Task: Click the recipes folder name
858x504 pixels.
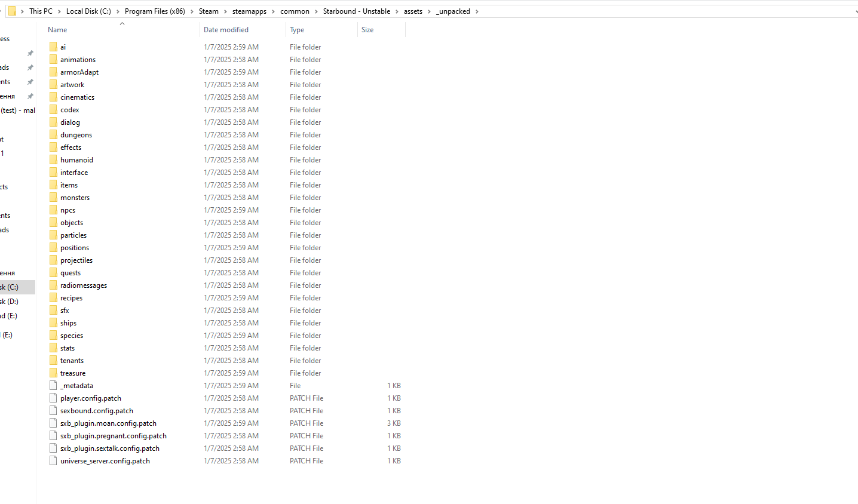Action: [71, 298]
